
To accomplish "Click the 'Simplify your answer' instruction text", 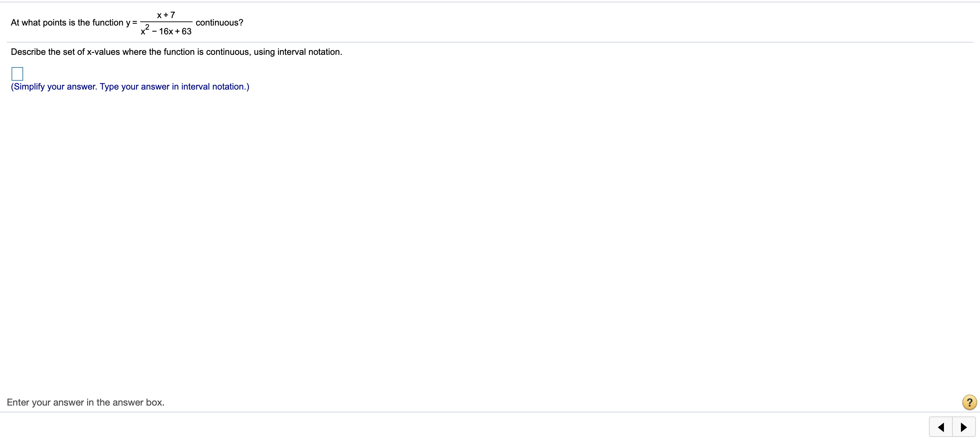I will (130, 87).
